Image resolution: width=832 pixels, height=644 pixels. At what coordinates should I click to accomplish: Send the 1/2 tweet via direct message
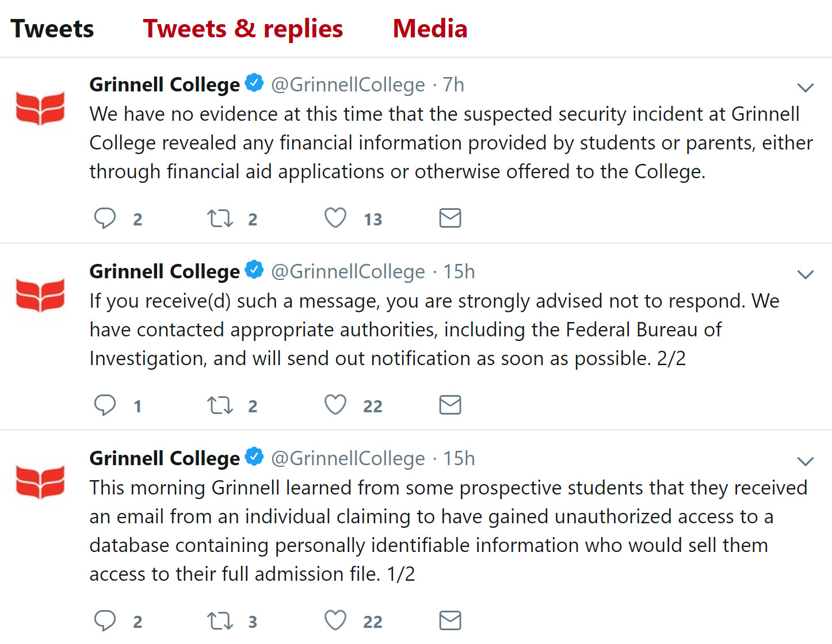pyautogui.click(x=450, y=620)
